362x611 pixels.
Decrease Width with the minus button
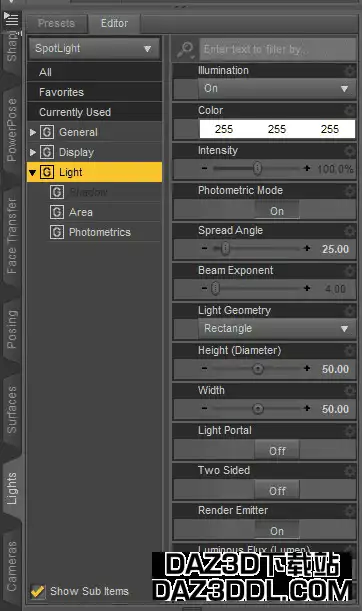[205, 408]
